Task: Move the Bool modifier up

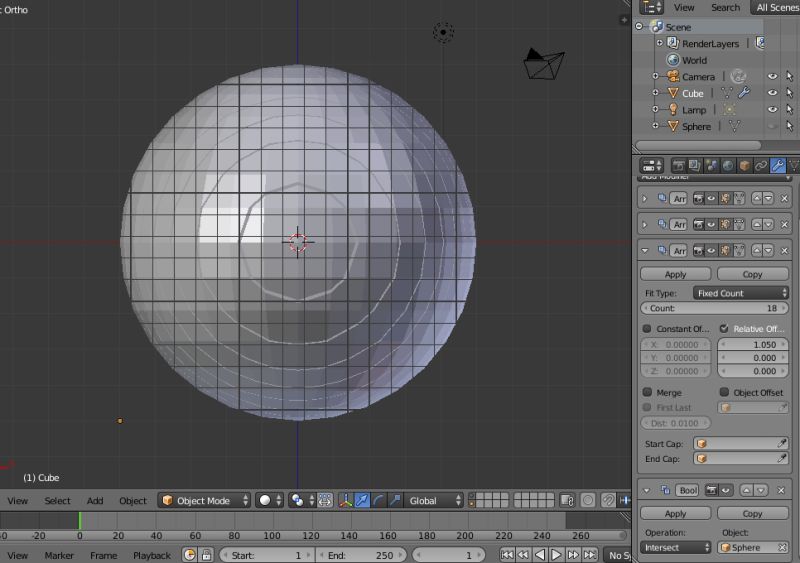Action: 747,491
